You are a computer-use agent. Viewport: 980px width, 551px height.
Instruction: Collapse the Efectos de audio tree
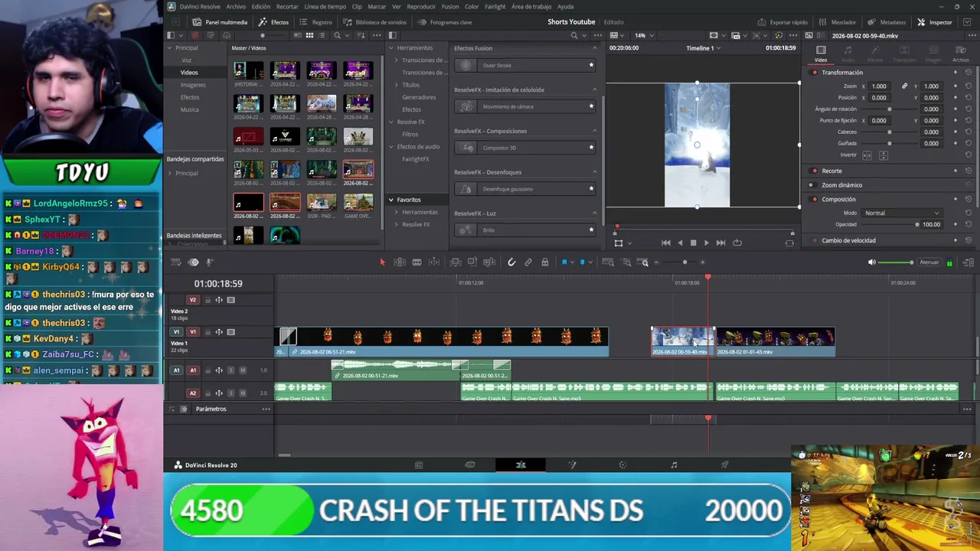pyautogui.click(x=391, y=147)
